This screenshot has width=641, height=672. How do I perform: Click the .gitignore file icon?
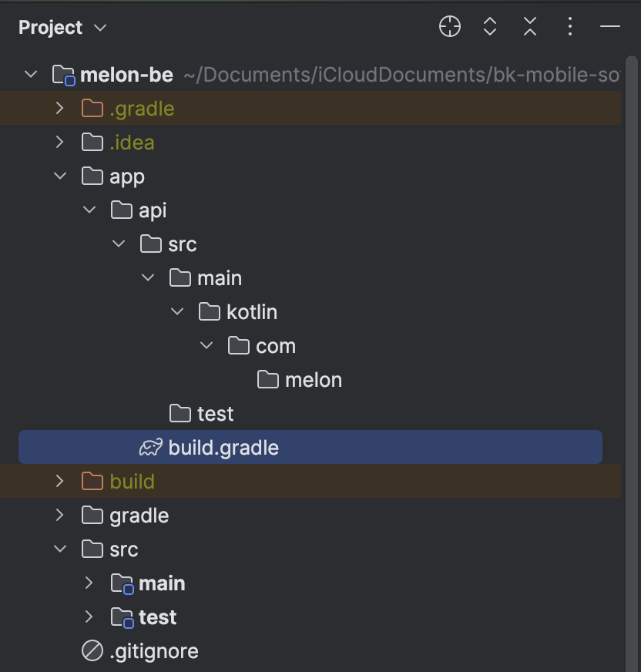92,651
